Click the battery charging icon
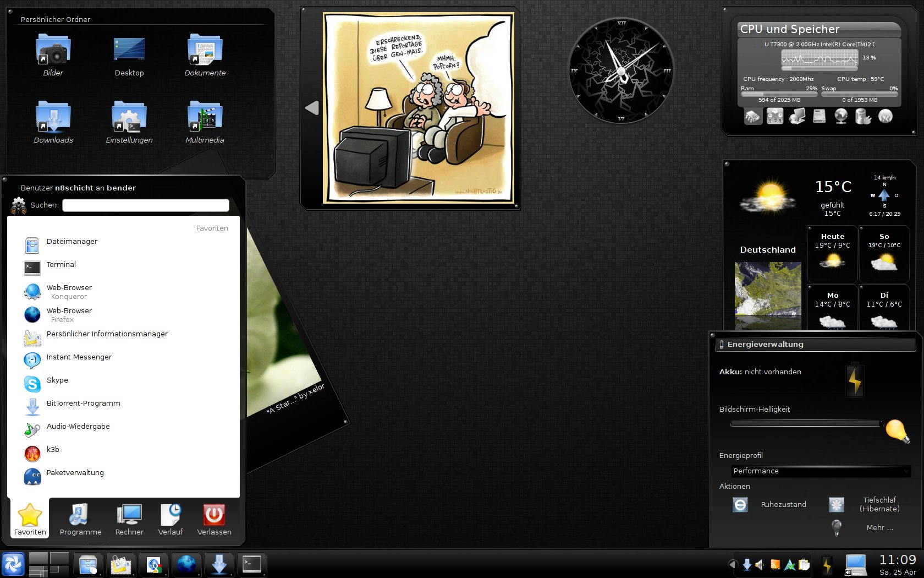 point(854,380)
